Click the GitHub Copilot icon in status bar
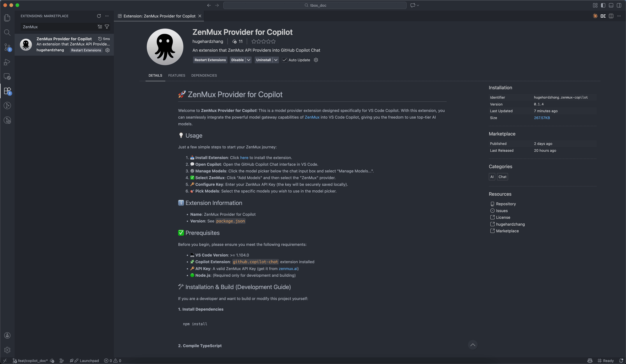Screen dimensions: 626x364 tap(590, 361)
